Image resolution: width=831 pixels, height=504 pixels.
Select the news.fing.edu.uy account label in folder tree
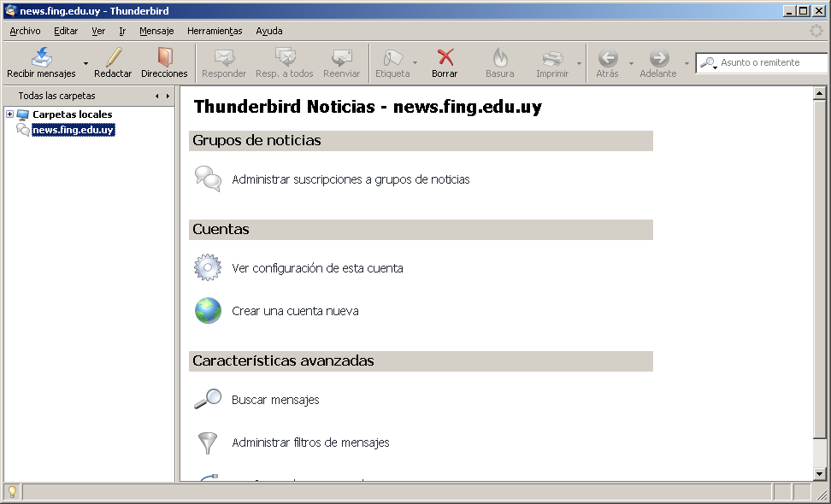point(74,130)
